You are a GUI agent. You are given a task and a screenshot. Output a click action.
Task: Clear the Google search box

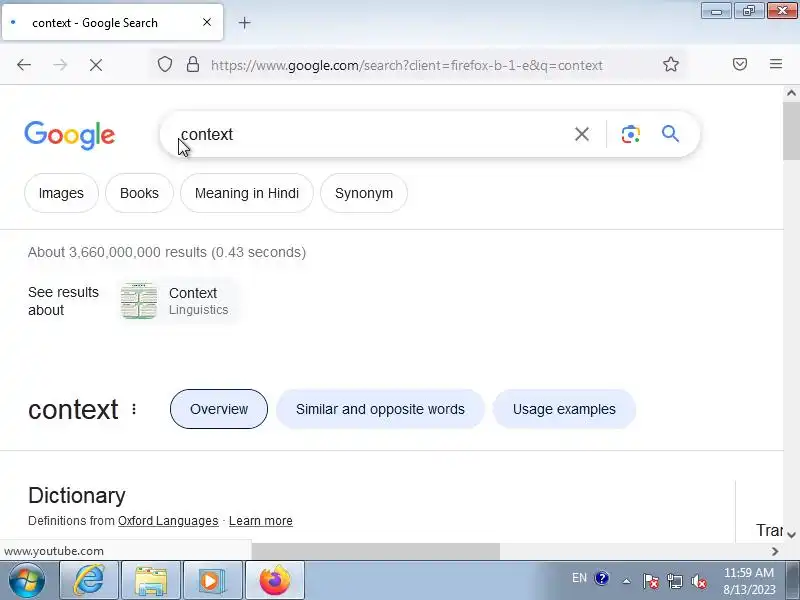tap(582, 134)
